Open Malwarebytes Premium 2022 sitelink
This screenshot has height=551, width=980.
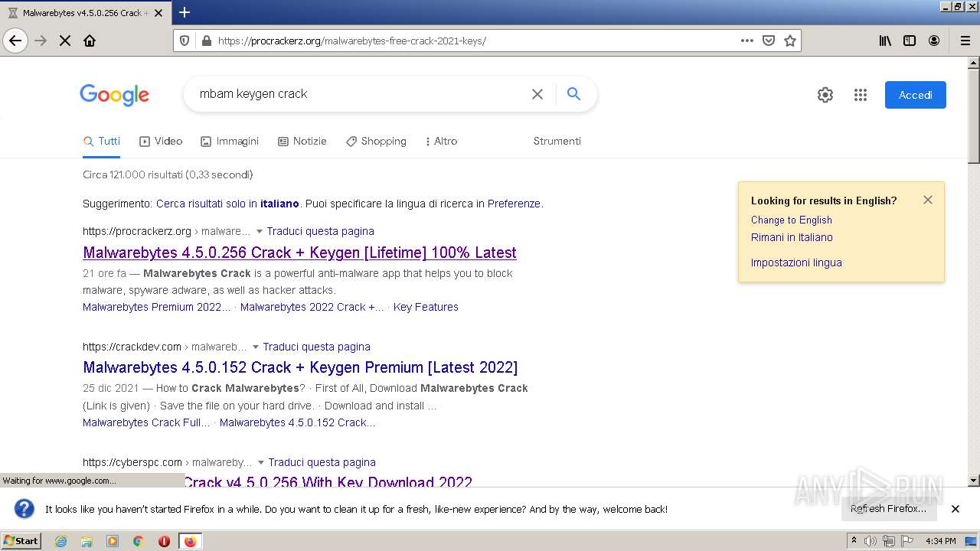tap(157, 307)
